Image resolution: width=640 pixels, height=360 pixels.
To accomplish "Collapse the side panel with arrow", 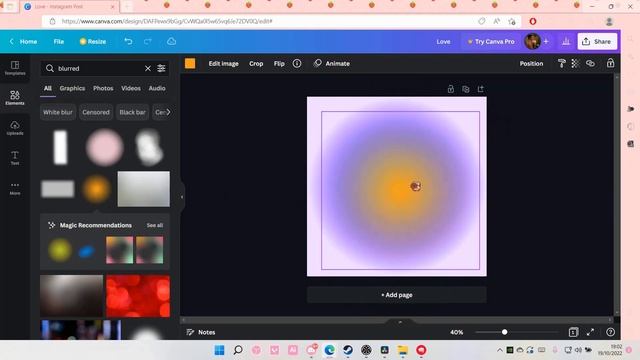I will pos(182,197).
